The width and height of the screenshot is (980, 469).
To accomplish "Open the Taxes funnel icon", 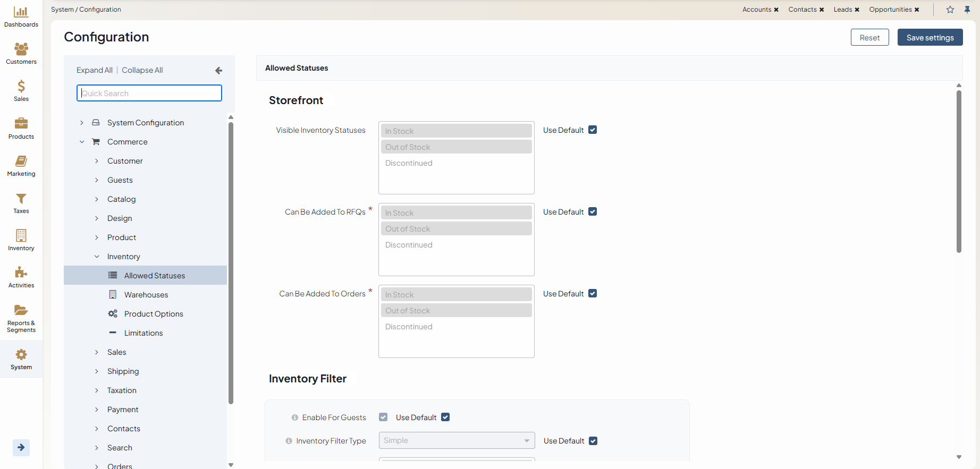I will (x=21, y=199).
